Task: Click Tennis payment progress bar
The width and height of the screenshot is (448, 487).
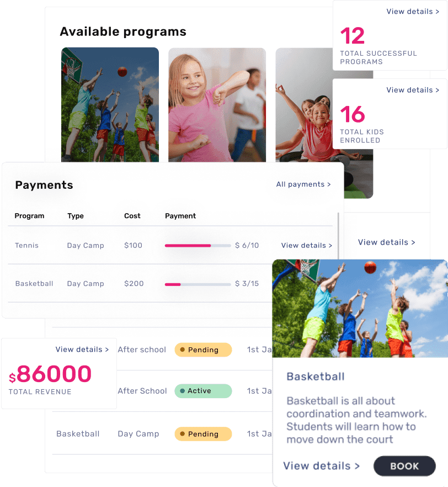Action: point(198,245)
